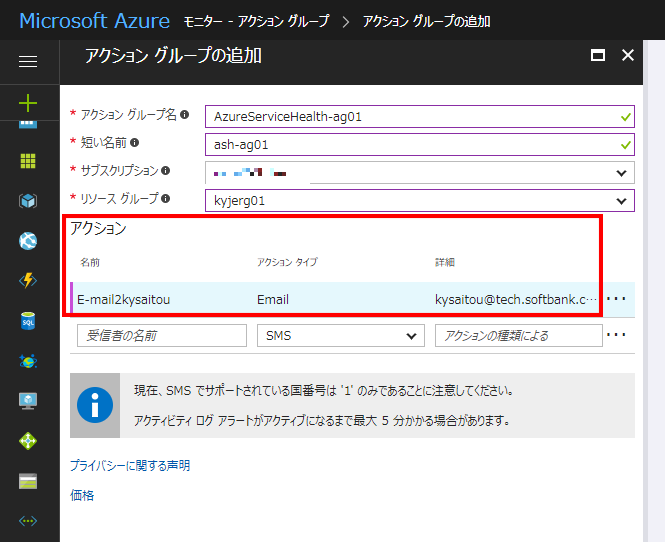Open the hamburger menu in sidebar
Screen dimensions: 665x542
(x=28, y=62)
